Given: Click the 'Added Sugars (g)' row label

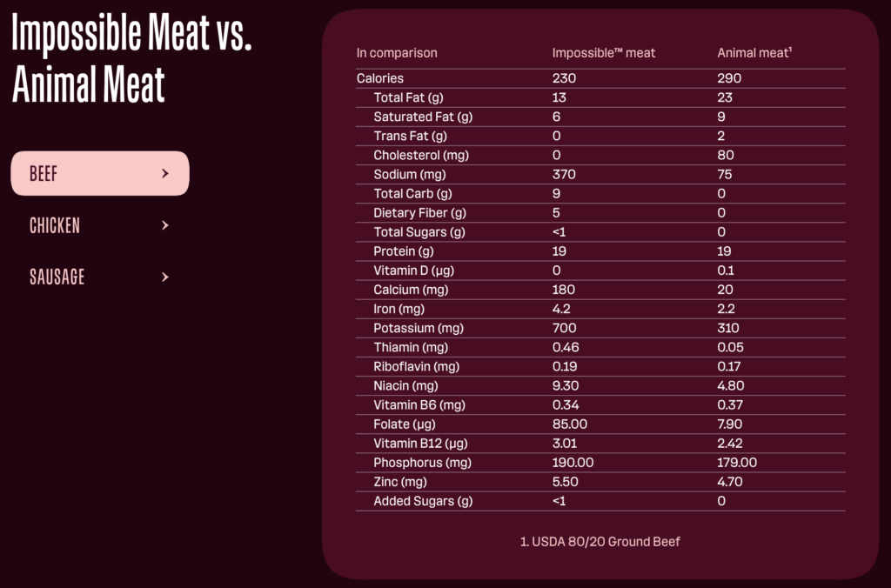Looking at the screenshot, I should point(422,501).
